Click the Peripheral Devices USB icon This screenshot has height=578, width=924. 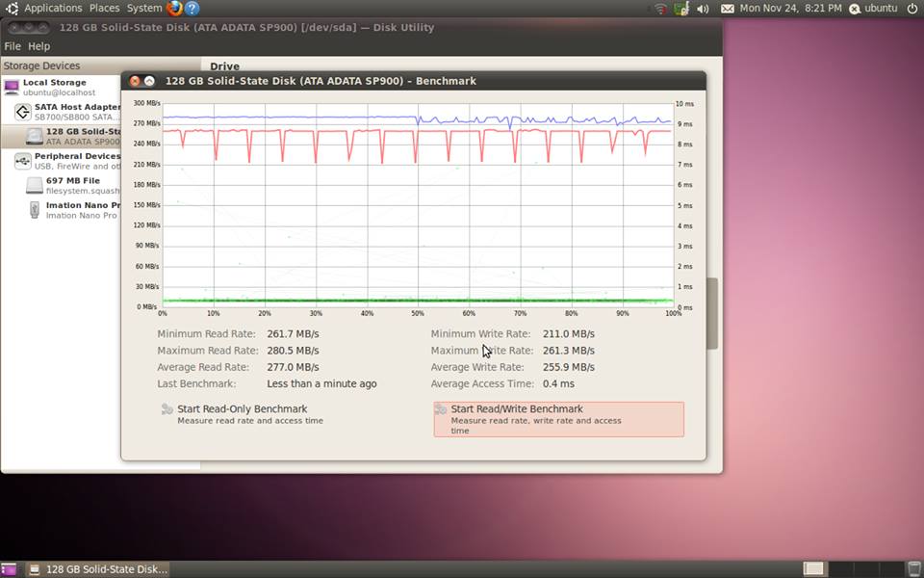click(x=23, y=161)
